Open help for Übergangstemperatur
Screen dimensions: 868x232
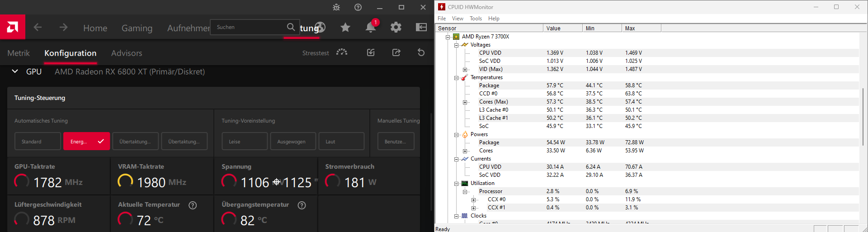tap(302, 205)
